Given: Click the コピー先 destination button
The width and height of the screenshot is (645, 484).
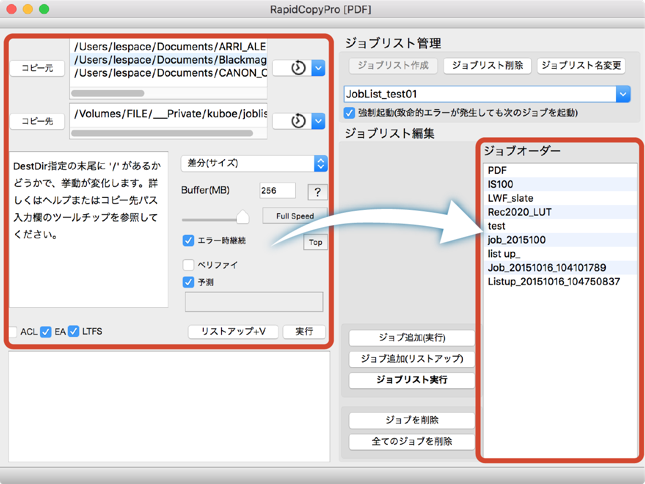Looking at the screenshot, I should (x=37, y=121).
